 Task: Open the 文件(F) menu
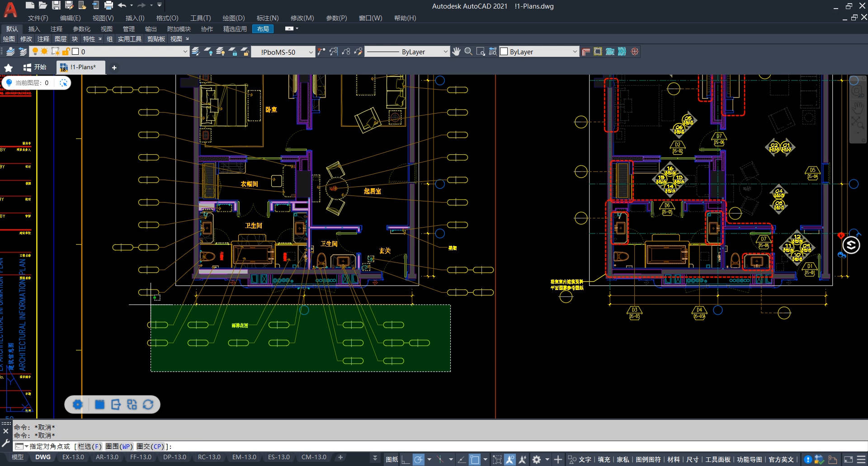click(38, 18)
